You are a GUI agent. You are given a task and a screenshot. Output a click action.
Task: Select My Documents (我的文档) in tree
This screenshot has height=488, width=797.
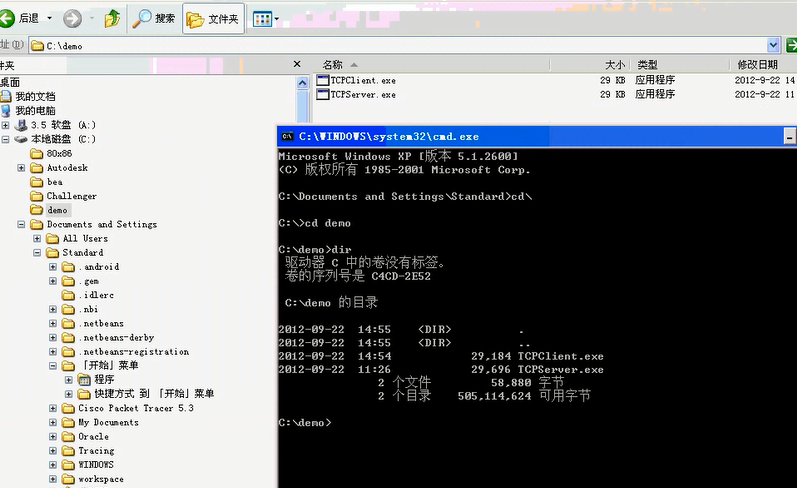coord(35,96)
